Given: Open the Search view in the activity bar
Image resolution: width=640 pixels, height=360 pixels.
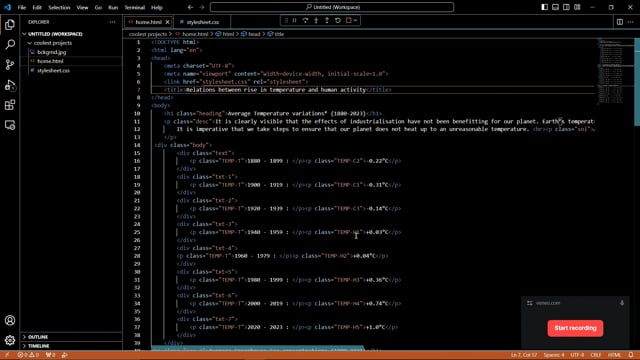Looking at the screenshot, I should [x=10, y=44].
